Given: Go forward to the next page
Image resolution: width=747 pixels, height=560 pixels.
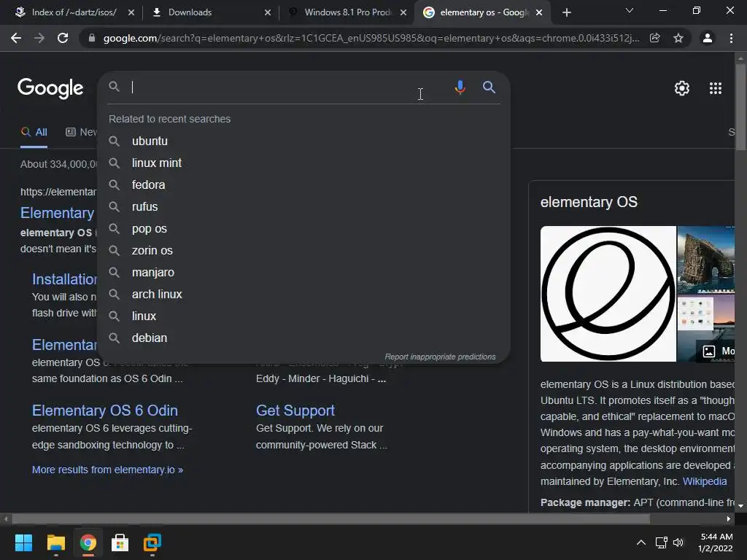Looking at the screenshot, I should point(39,38).
